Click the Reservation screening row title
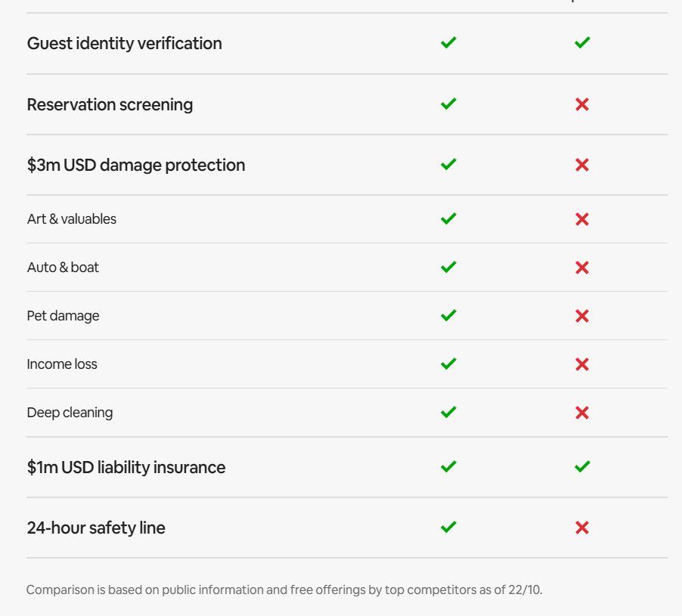 (x=110, y=104)
